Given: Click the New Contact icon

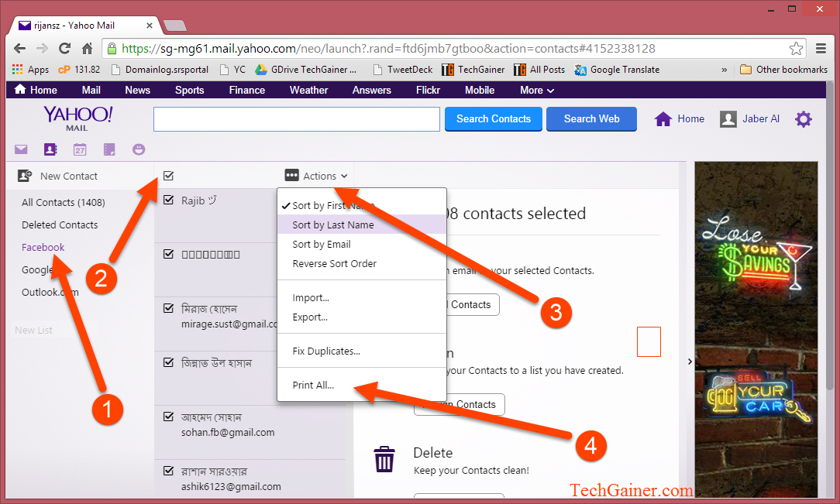Looking at the screenshot, I should [24, 176].
